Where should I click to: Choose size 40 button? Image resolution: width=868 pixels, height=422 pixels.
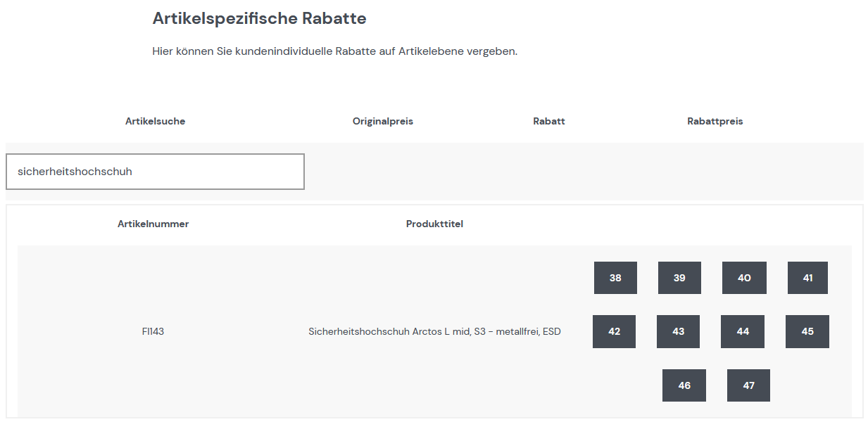pos(744,278)
